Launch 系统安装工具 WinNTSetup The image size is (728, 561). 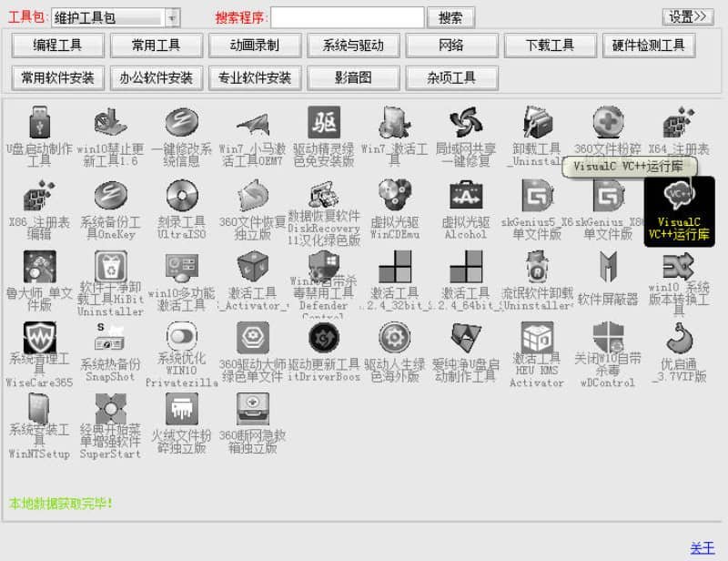coord(39,425)
